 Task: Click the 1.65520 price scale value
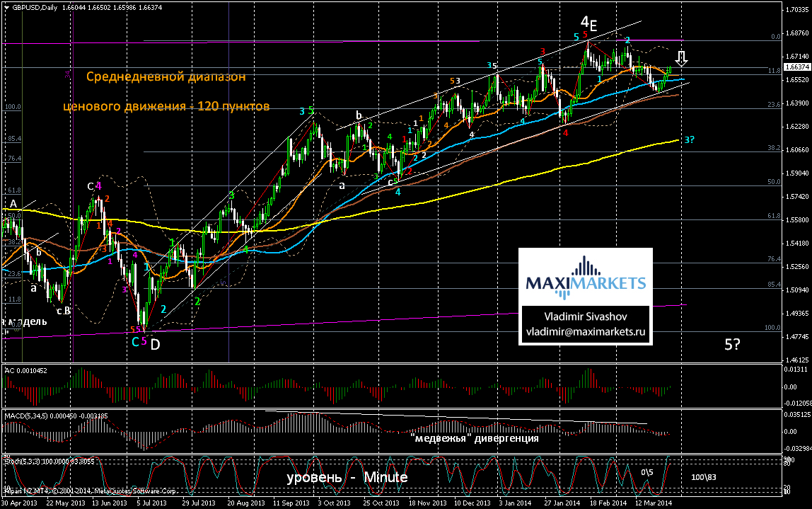(798, 80)
